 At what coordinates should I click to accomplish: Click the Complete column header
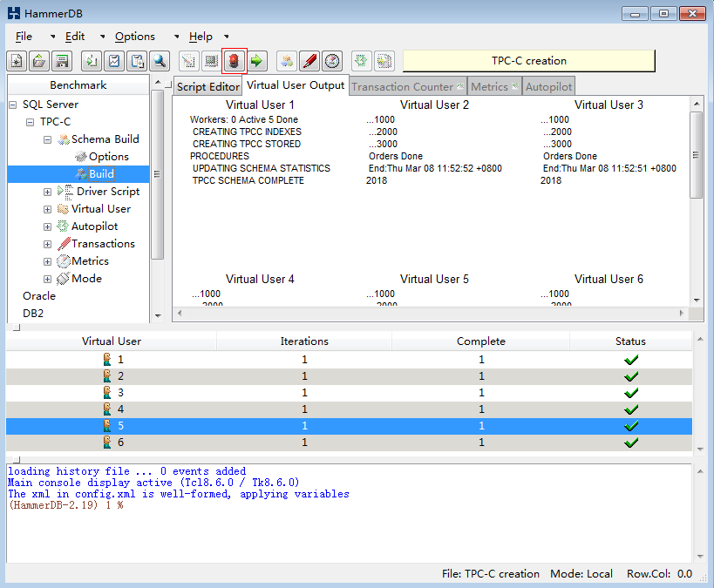point(481,341)
